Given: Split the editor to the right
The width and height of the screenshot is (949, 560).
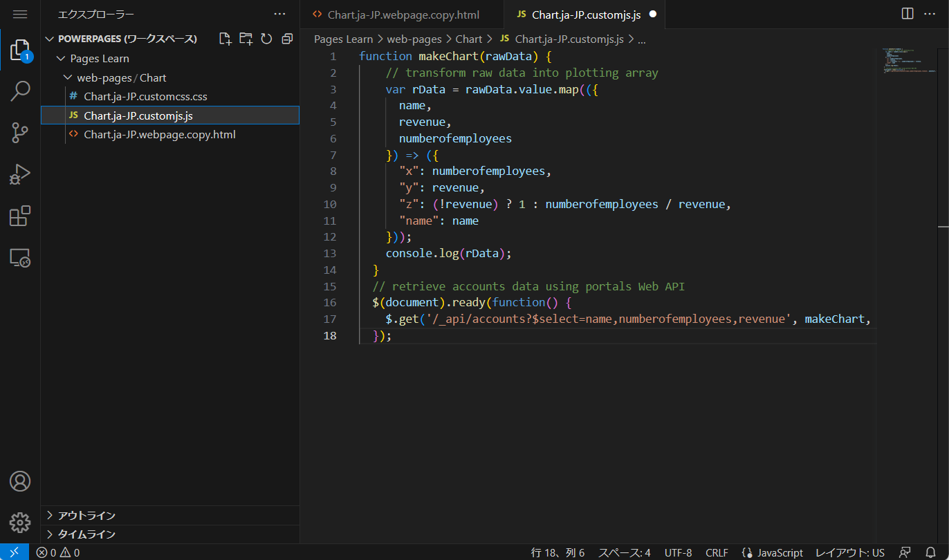Looking at the screenshot, I should (908, 14).
